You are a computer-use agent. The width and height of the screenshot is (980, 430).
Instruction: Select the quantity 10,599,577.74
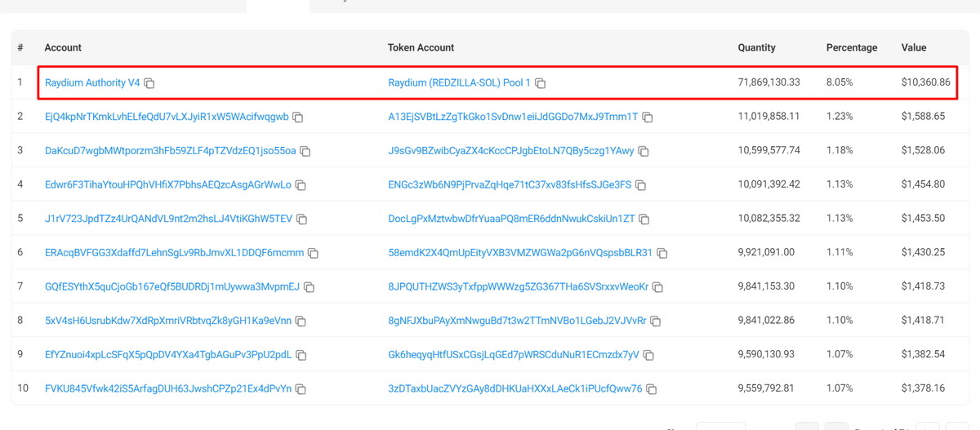[x=769, y=151]
